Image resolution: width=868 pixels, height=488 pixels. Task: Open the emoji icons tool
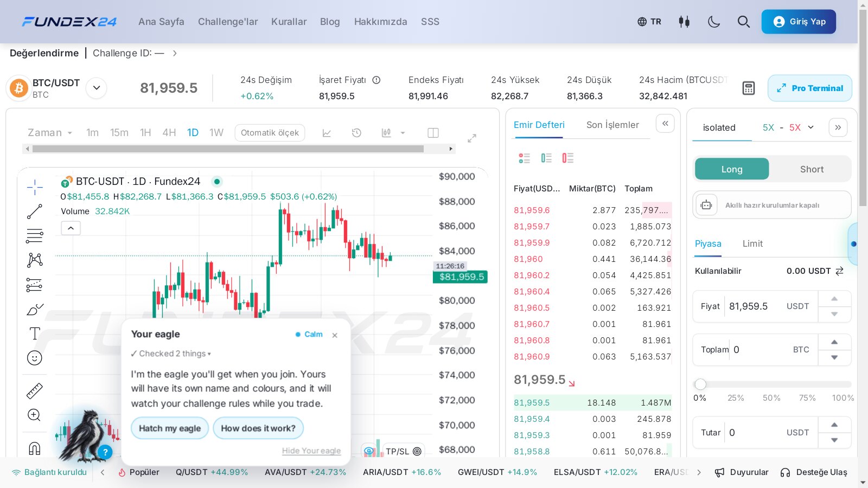pos(35,358)
